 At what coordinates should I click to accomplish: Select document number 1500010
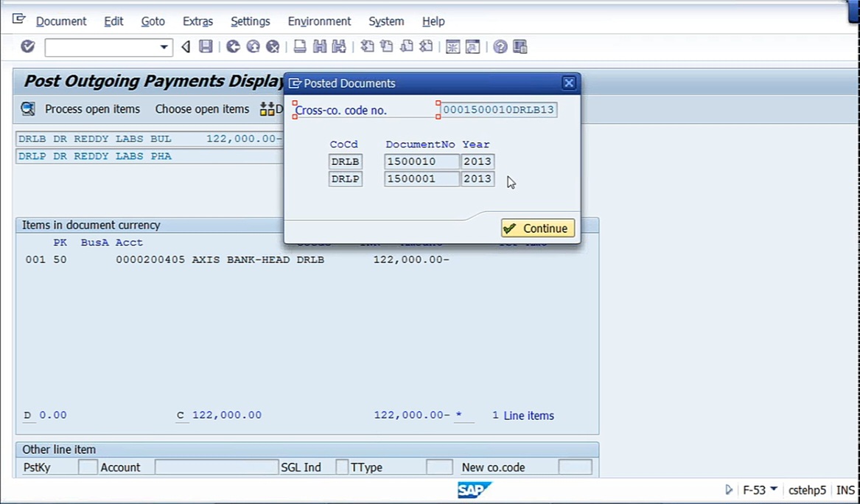(422, 161)
